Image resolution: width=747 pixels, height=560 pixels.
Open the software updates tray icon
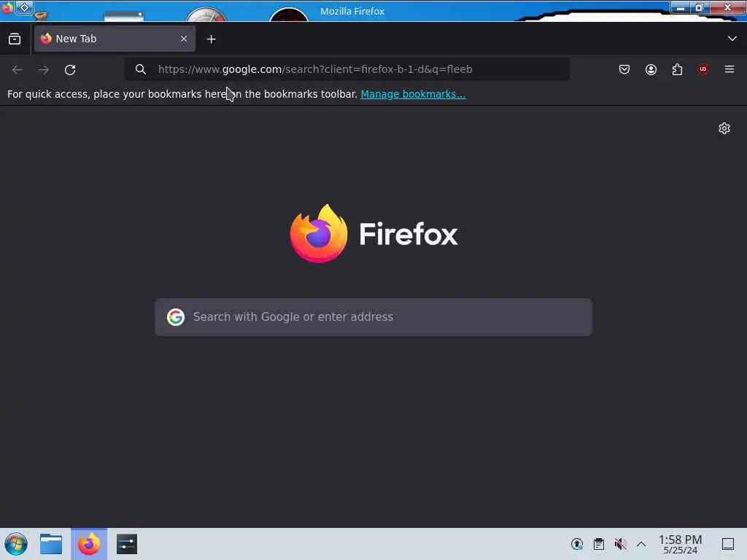pos(577,544)
